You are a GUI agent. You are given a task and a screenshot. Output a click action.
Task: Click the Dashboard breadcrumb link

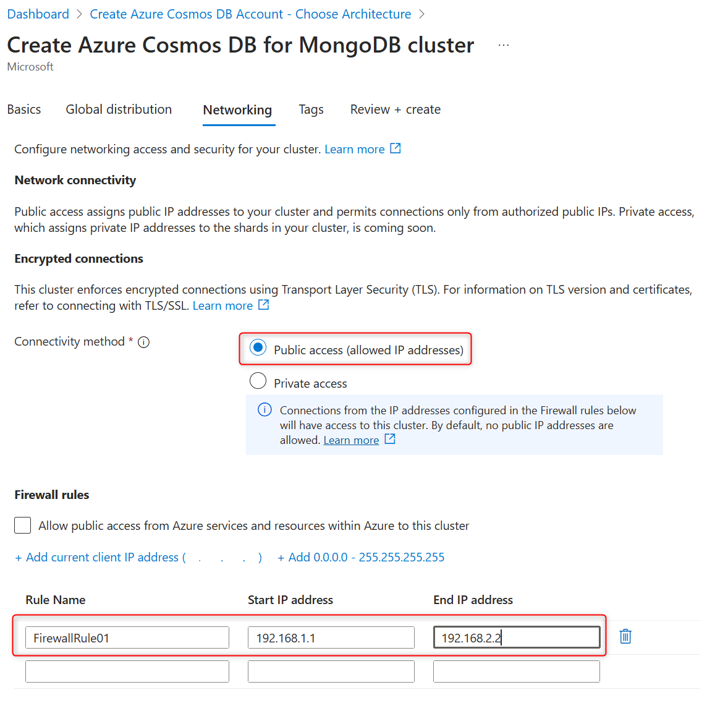pos(38,14)
